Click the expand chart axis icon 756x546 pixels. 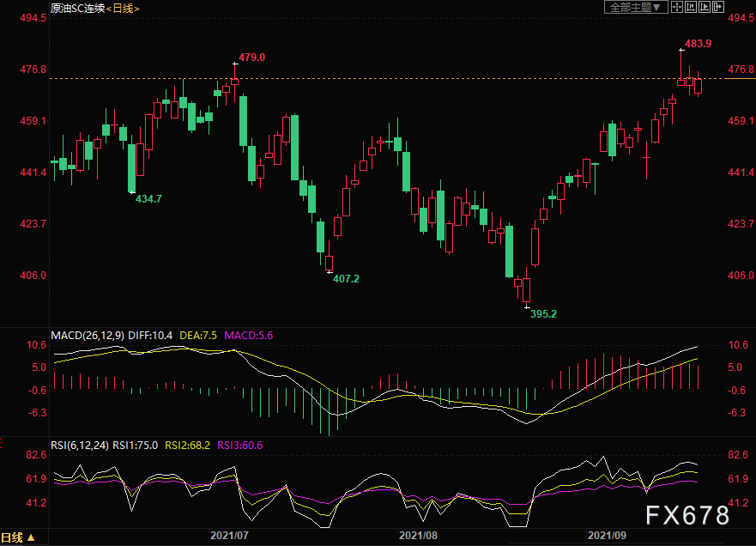click(705, 7)
